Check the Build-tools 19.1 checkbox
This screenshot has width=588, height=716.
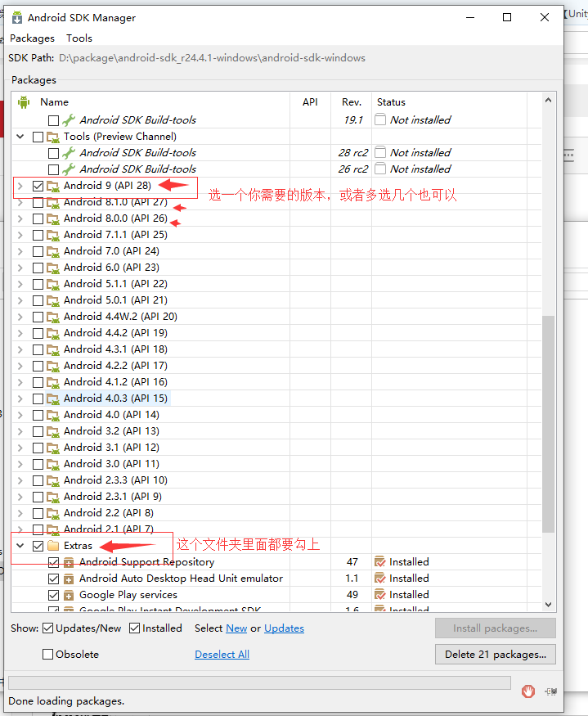[x=53, y=120]
